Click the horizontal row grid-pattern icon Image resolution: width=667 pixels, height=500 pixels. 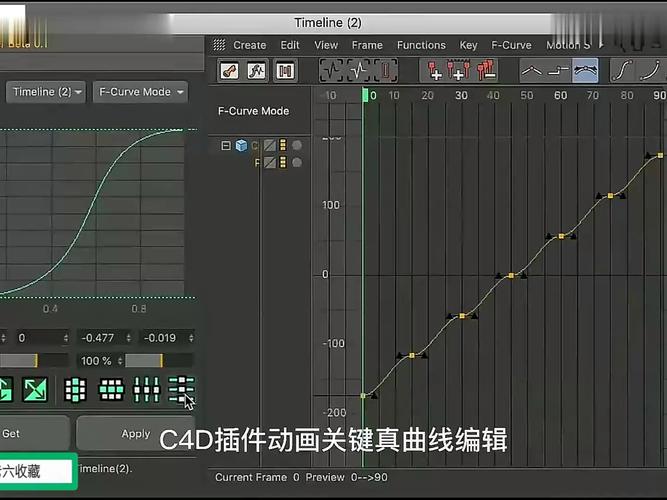click(111, 390)
